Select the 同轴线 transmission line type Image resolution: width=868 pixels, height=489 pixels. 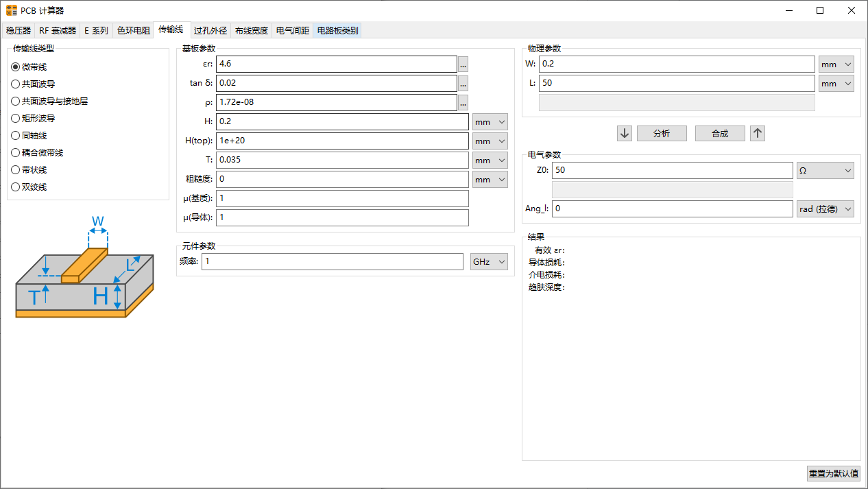(x=16, y=136)
